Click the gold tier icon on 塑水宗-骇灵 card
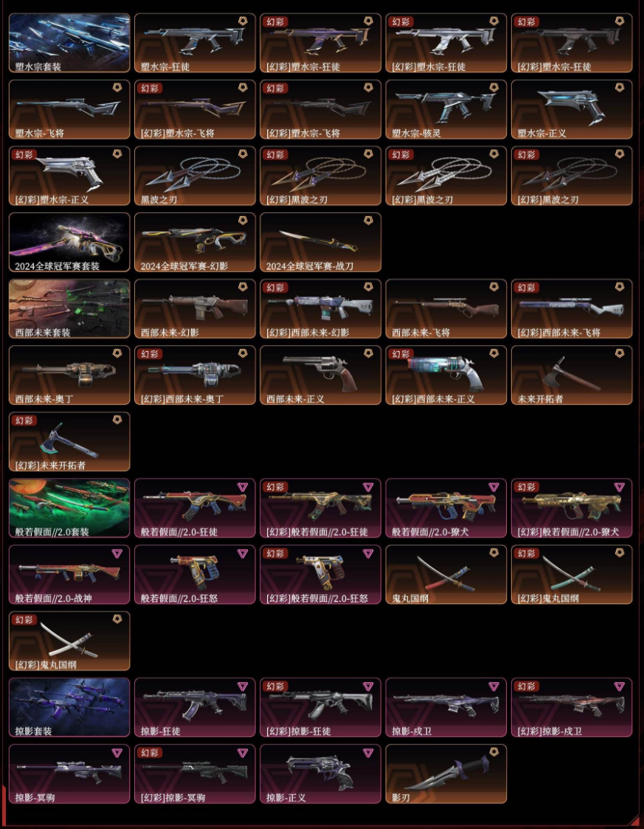The image size is (644, 829). click(494, 87)
